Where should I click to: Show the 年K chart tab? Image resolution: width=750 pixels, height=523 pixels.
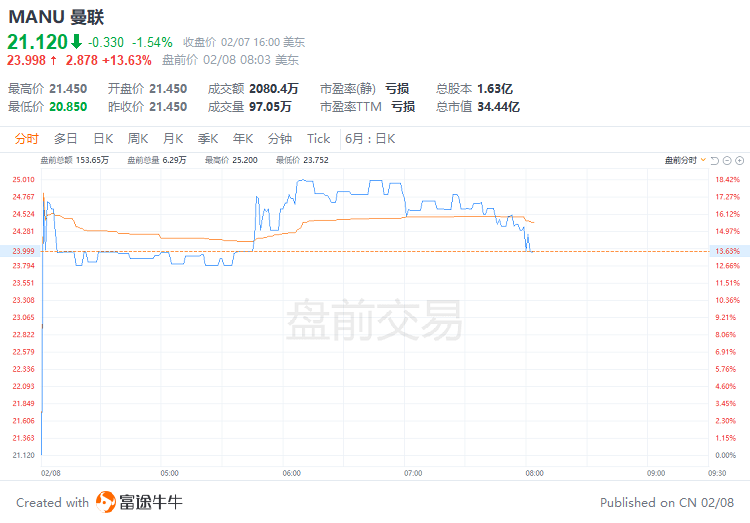click(243, 139)
